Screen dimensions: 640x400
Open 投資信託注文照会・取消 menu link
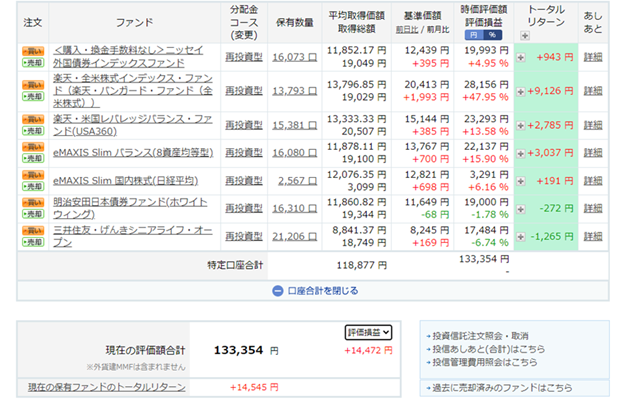[482, 335]
